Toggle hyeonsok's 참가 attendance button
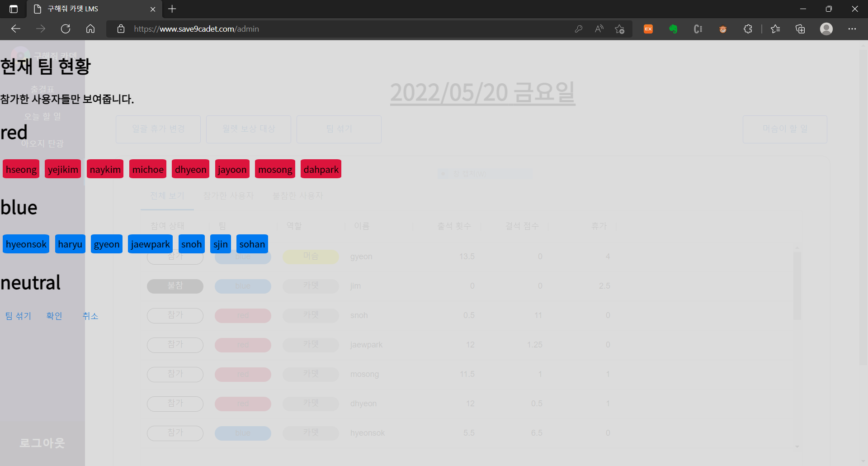The height and width of the screenshot is (466, 868). (x=175, y=433)
